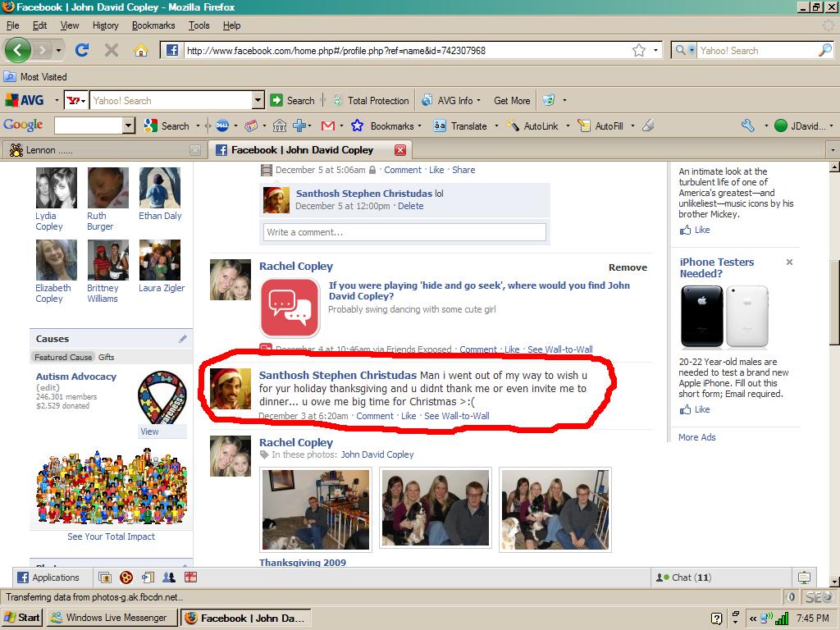The image size is (840, 630).
Task: Close the iPhone Testers Needed ad
Action: 789,262
